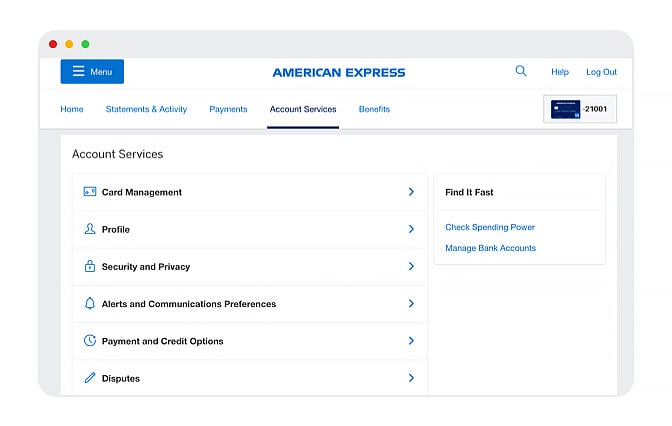Viewport: 672px width, 426px height.
Task: Open the Statements & Activity tab
Action: (x=146, y=109)
